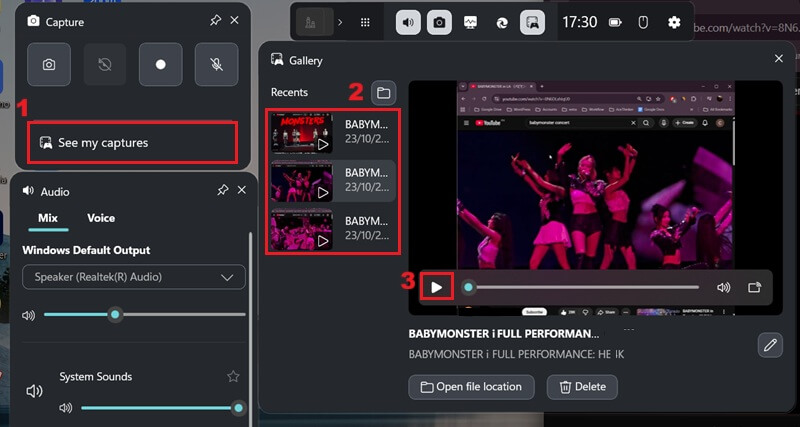Open See my captures
This screenshot has width=800, height=427.
(x=133, y=142)
